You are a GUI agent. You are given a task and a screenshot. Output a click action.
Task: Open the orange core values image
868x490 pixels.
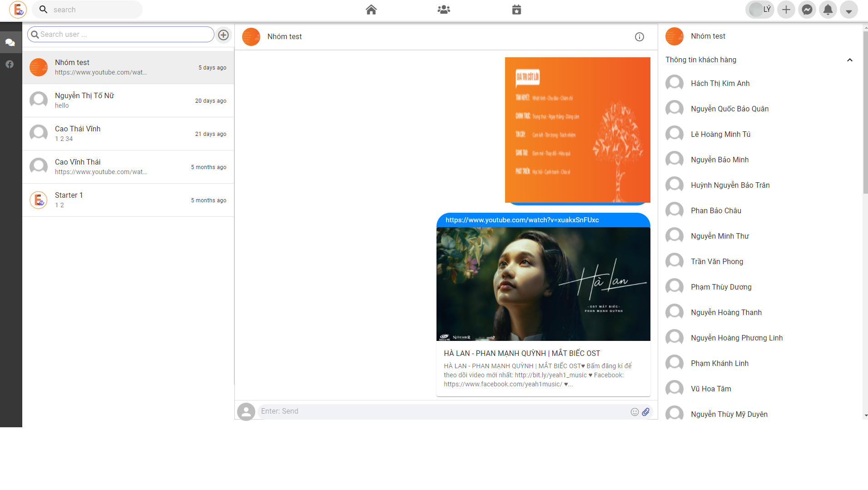(578, 130)
